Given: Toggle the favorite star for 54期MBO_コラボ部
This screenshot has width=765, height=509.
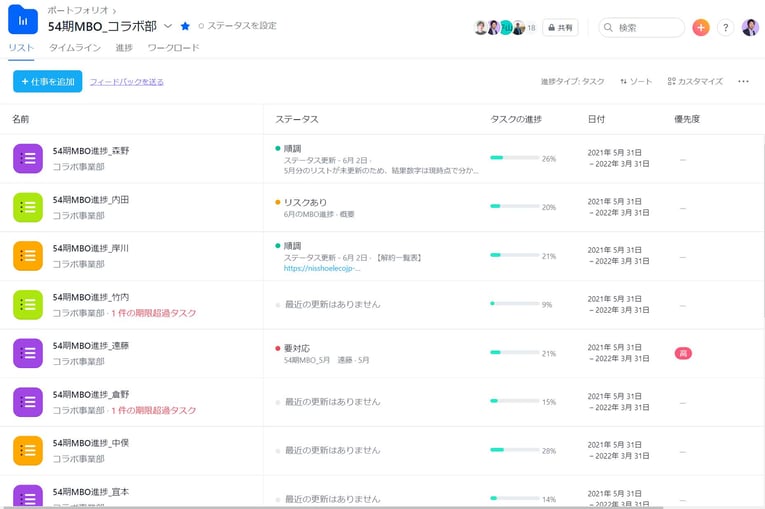Looking at the screenshot, I should (x=185, y=26).
